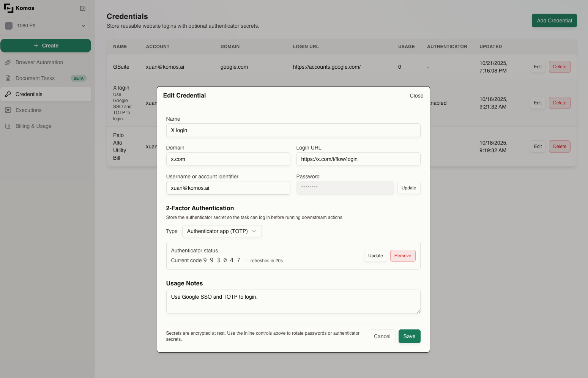The width and height of the screenshot is (588, 378).
Task: Click the Login URL input field
Action: [358, 159]
